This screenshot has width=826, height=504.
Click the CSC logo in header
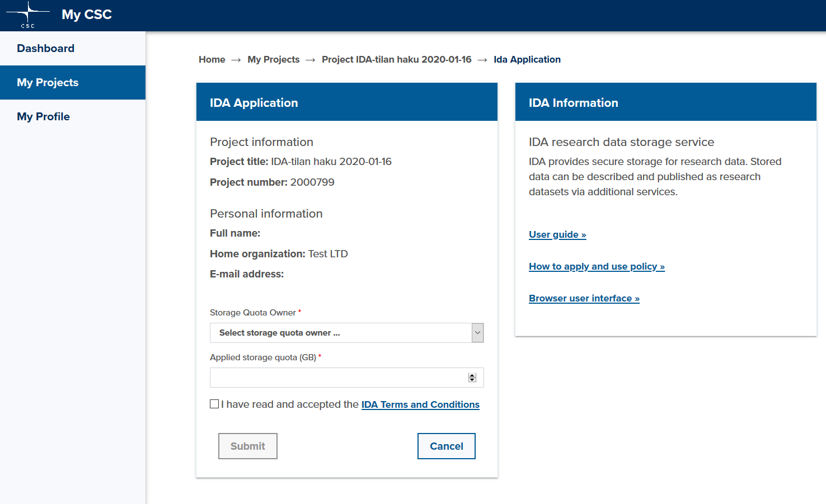(28, 15)
